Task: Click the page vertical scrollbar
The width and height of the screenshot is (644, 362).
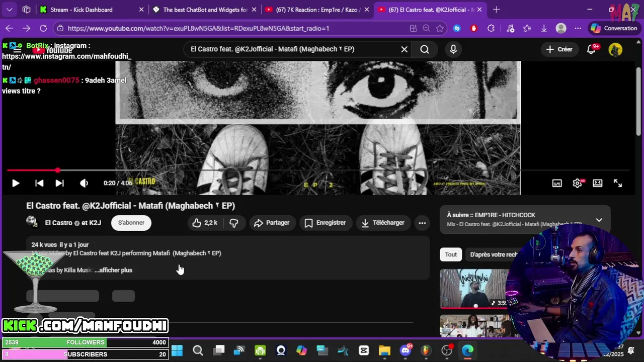Action: click(639, 101)
